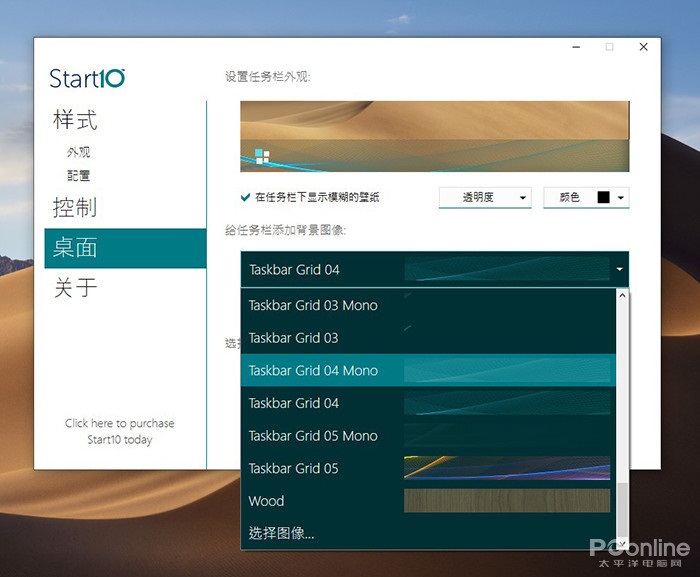Viewport: 700px width, 577px height.
Task: Collapse the Taskbar Grid 04 combo box
Action: click(x=620, y=270)
